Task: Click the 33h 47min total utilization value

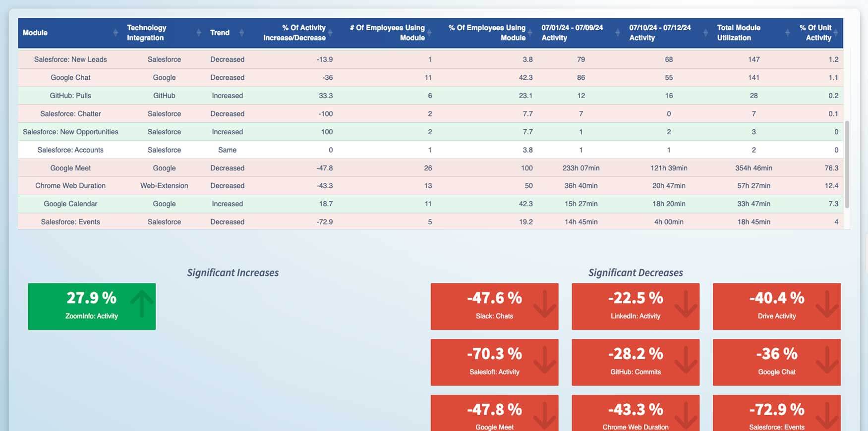Action: (x=753, y=204)
